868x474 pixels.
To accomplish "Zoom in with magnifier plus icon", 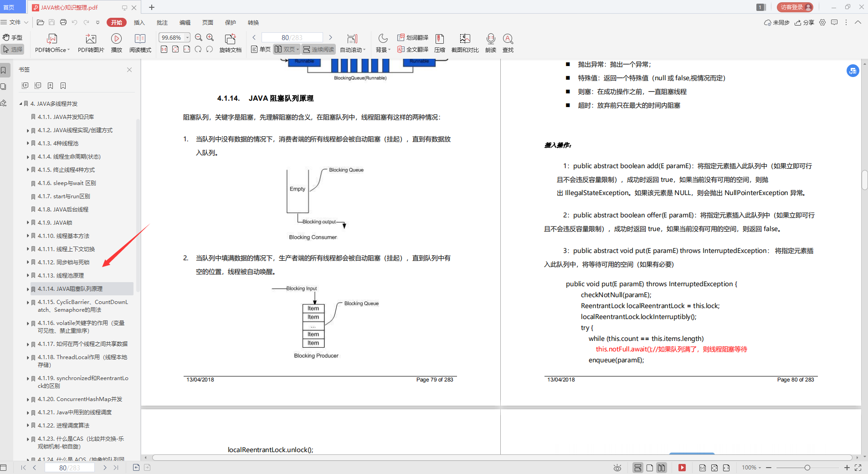I will click(210, 37).
